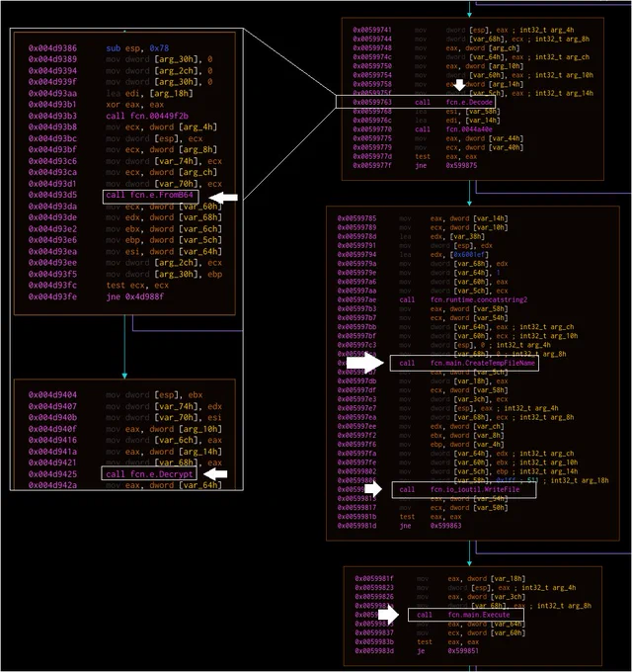Select address 0x004d93de
Screen dimensions: 632x672
coord(52,217)
